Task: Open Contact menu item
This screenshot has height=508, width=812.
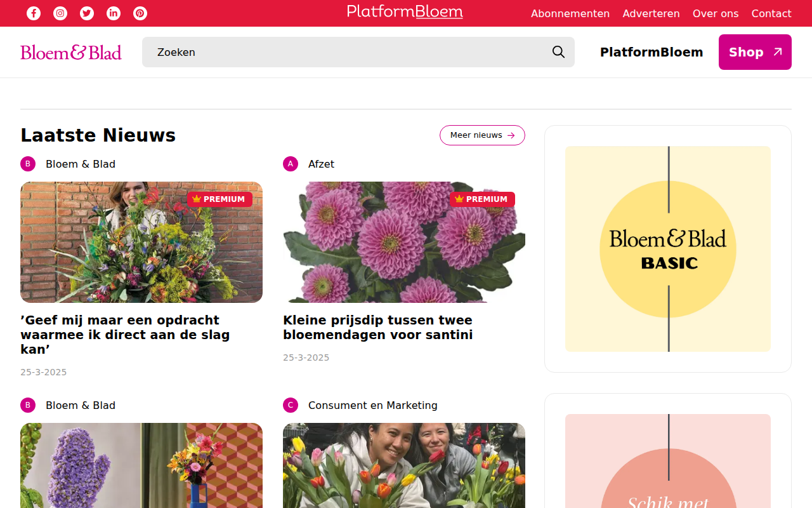Action: (771, 13)
